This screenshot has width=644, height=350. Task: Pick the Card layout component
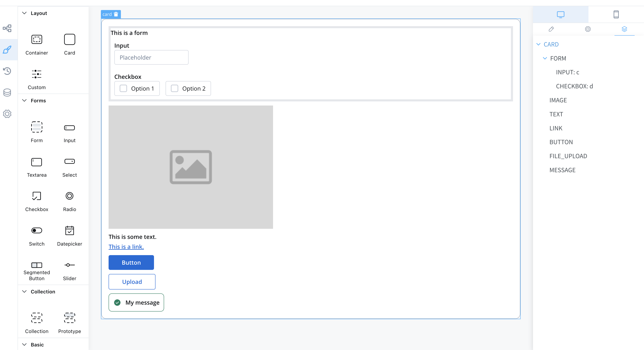(x=70, y=44)
